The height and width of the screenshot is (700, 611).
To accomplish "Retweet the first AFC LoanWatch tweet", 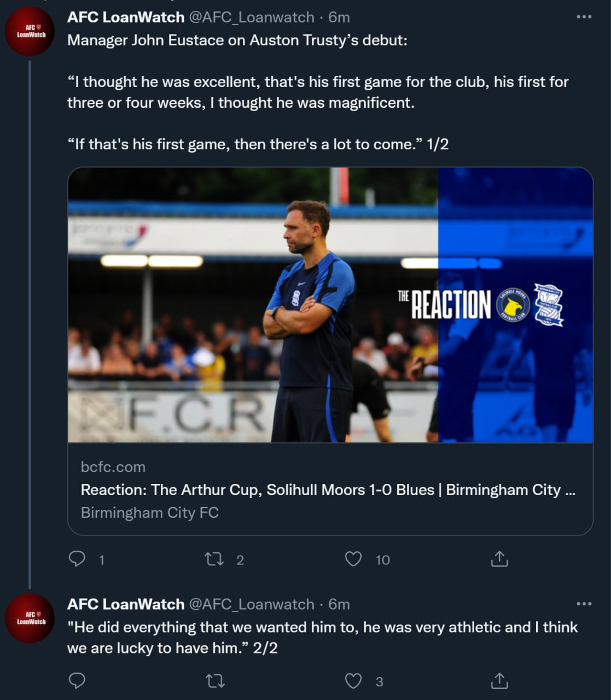I will click(x=214, y=559).
